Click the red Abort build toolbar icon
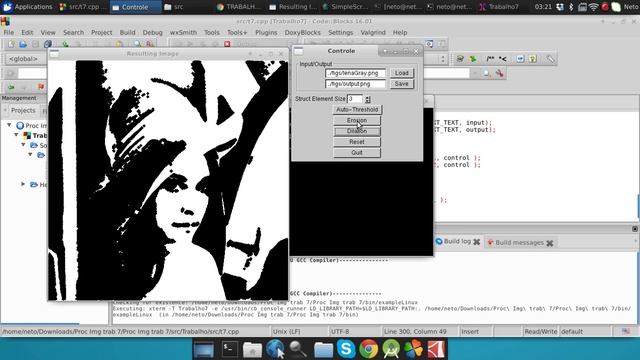Screen dimensions: 640x360 [x=227, y=44]
